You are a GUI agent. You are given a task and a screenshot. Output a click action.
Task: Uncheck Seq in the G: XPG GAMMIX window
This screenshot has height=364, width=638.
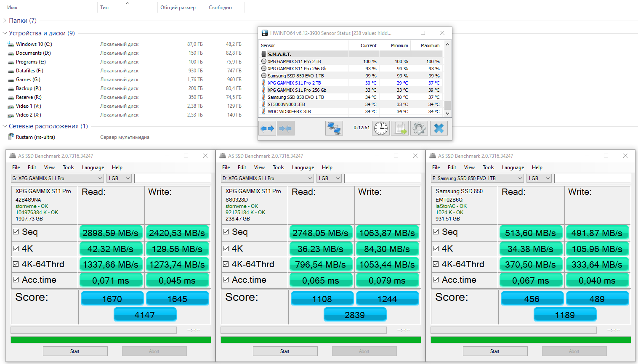click(x=16, y=232)
